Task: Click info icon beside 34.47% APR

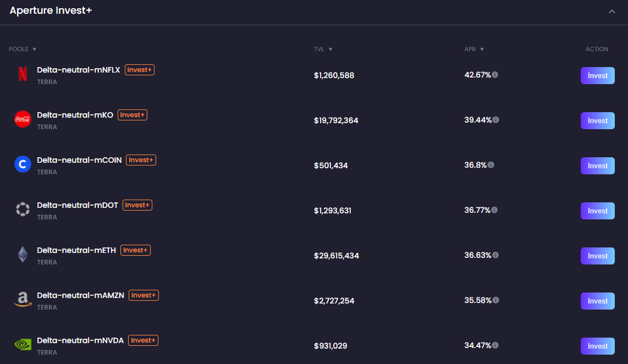Action: point(495,345)
